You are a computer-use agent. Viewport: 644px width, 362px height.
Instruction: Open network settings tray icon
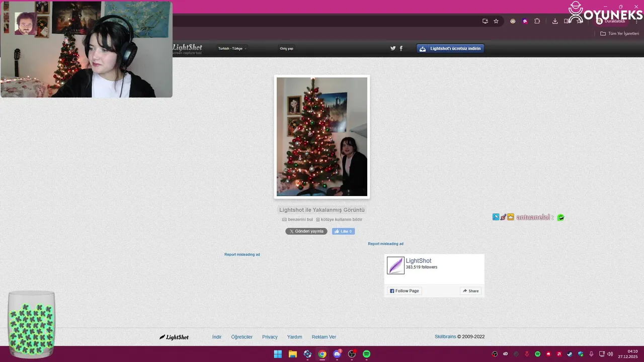point(602,354)
